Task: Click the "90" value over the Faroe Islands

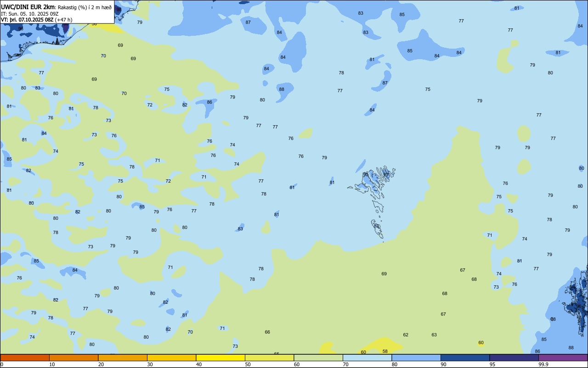Action: [366, 174]
